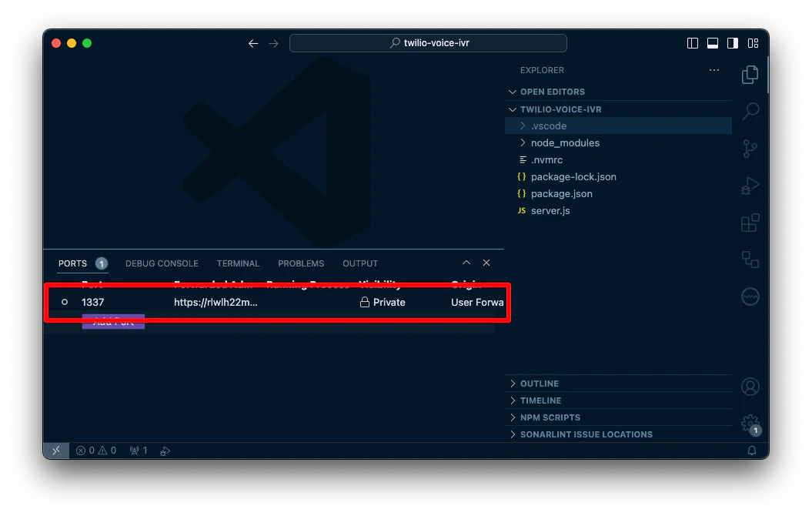Expand the .vscode folder
This screenshot has height=516, width=812.
coord(618,126)
